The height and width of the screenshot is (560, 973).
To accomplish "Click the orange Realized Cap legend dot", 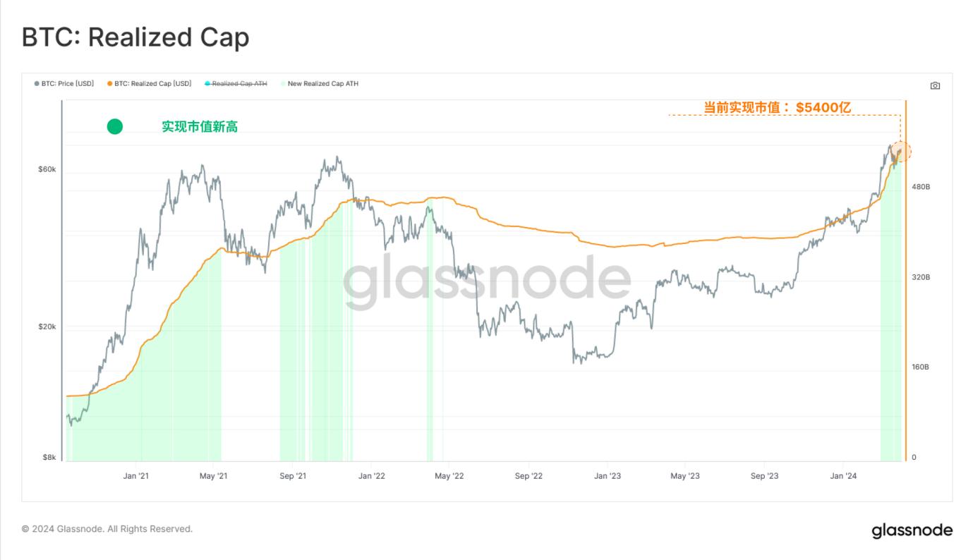I will coord(110,84).
